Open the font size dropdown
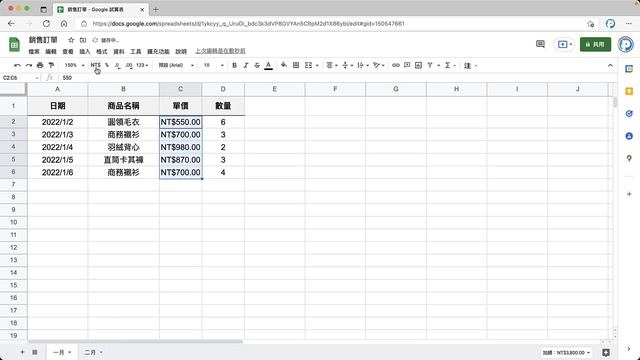 (x=213, y=65)
